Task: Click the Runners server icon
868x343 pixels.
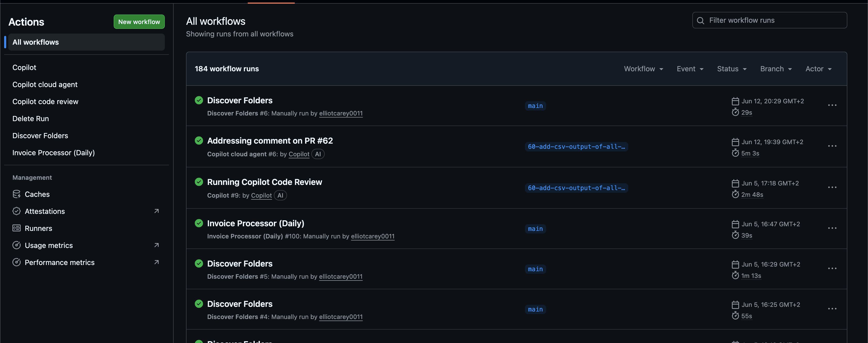Action: coord(17,228)
